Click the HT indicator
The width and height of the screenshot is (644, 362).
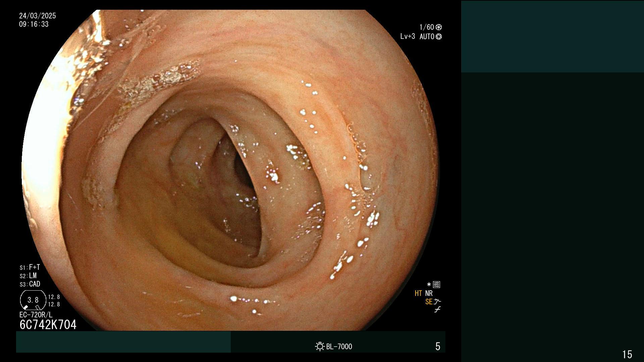click(x=418, y=293)
